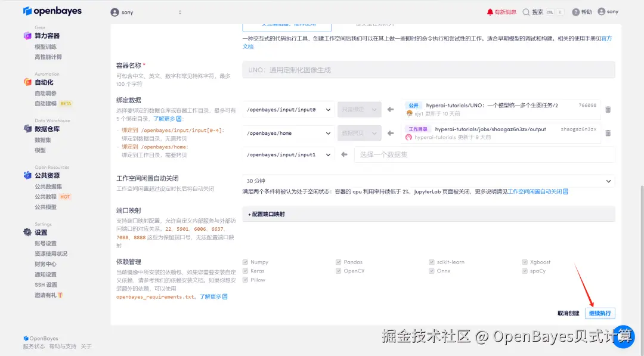Click the help question mark icon

coord(576,12)
